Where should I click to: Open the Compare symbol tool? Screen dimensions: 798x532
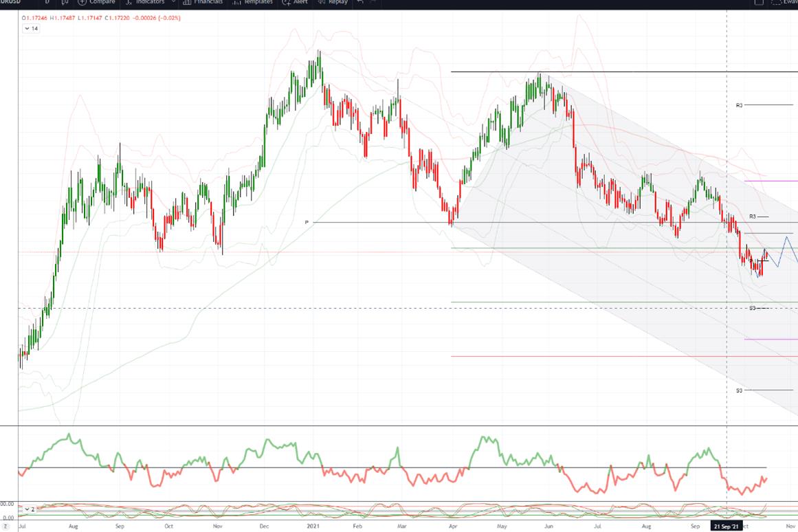(96, 2)
